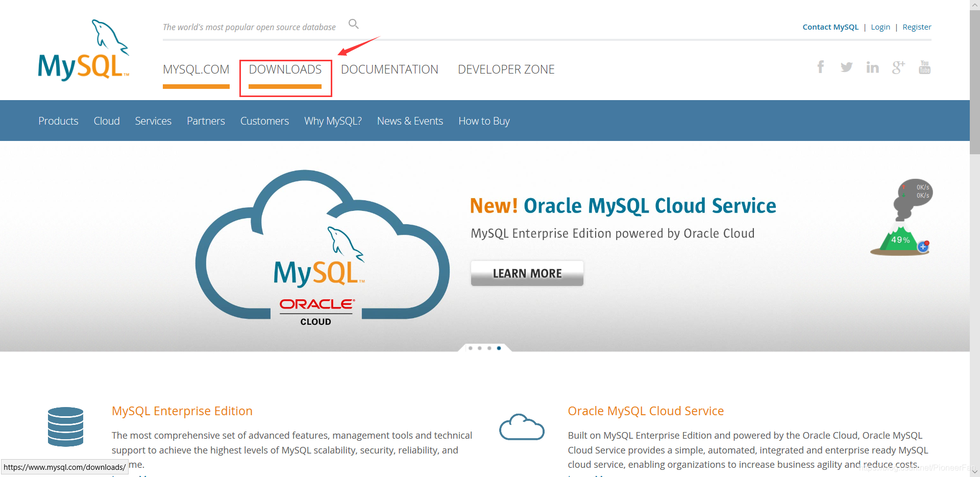
Task: Select the first carousel dot
Action: [470, 348]
